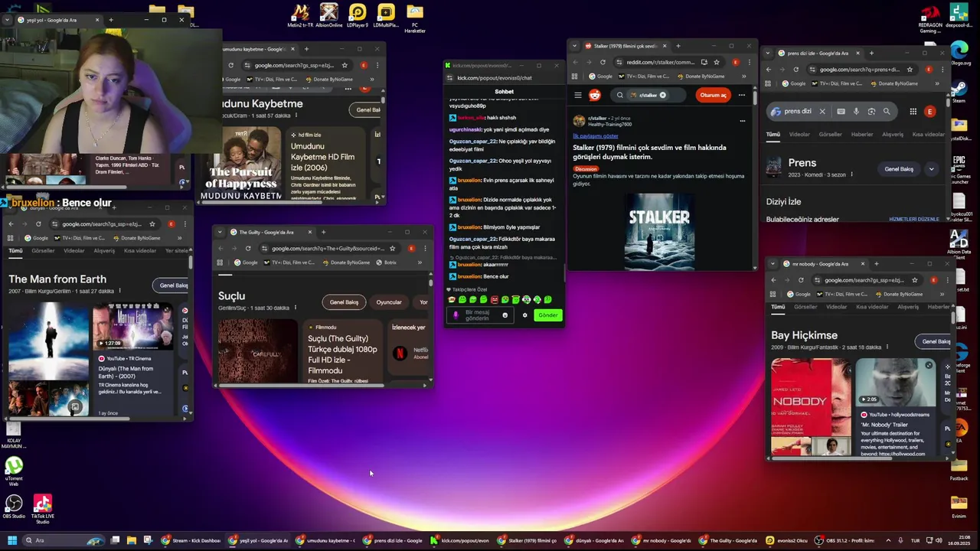Screen dimensions: 980x551
Task: Launch OBS Studio desktop icon
Action: point(13,508)
